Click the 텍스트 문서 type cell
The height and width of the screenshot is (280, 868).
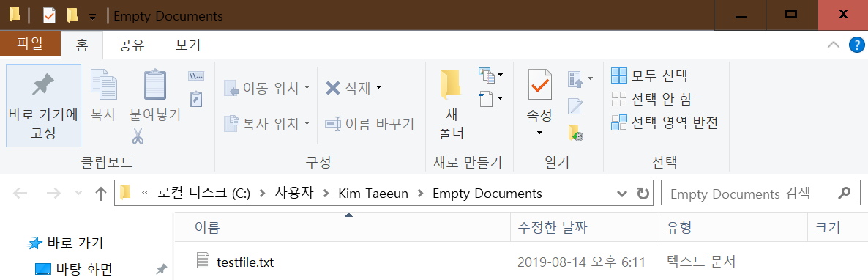pos(702,262)
